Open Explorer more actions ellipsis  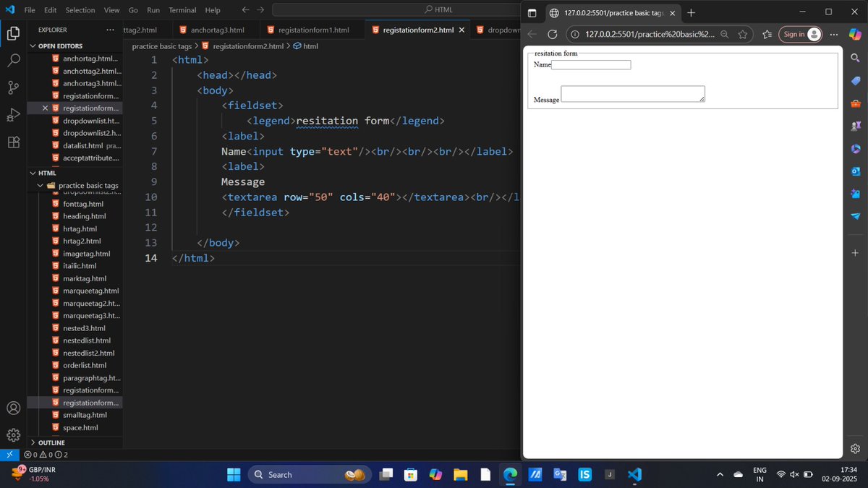coord(110,30)
